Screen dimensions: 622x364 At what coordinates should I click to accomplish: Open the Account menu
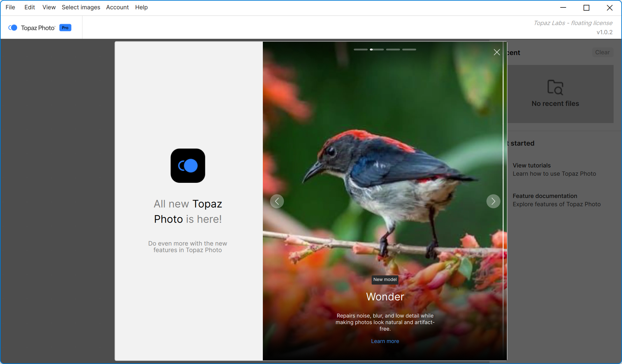(x=117, y=7)
